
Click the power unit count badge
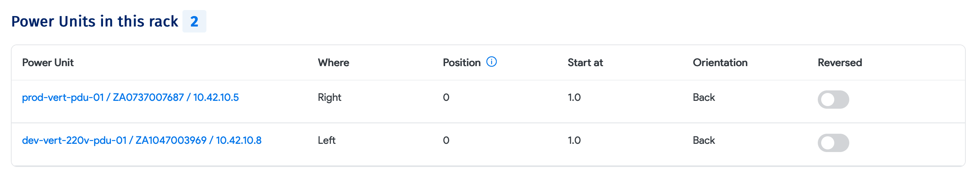tap(194, 22)
